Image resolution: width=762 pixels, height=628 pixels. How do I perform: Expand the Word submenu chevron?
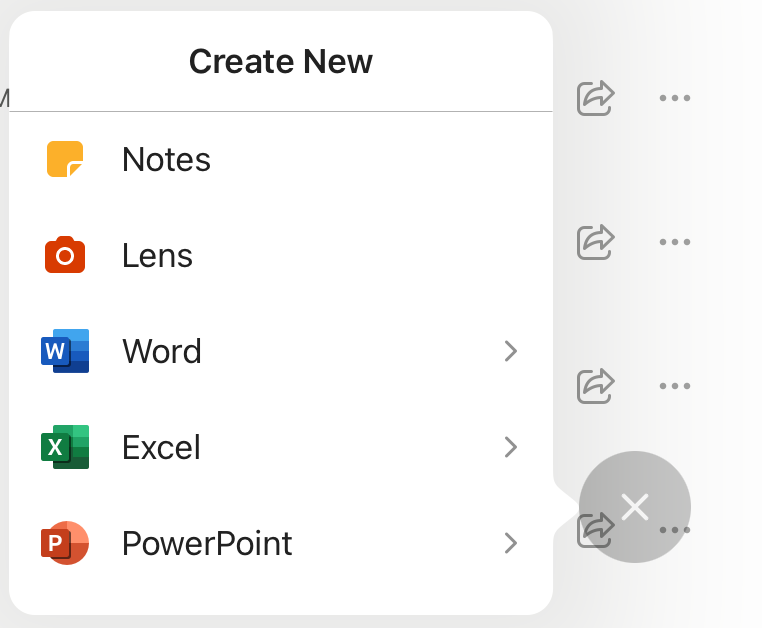click(511, 351)
